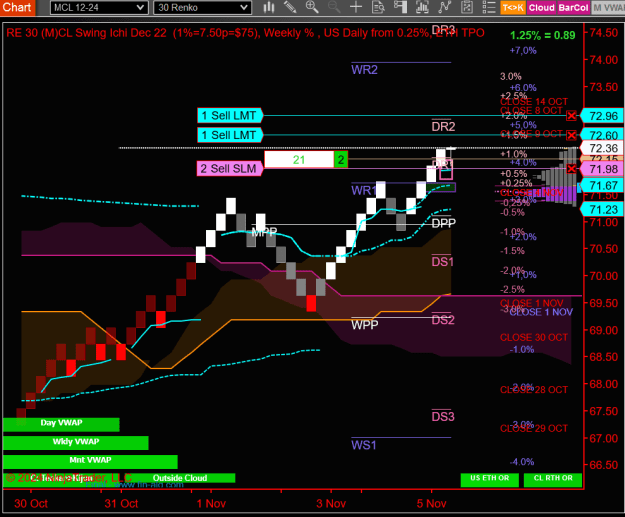This screenshot has height=517, width=625.
Task: Click the WPP pivot label
Action: 365,325
